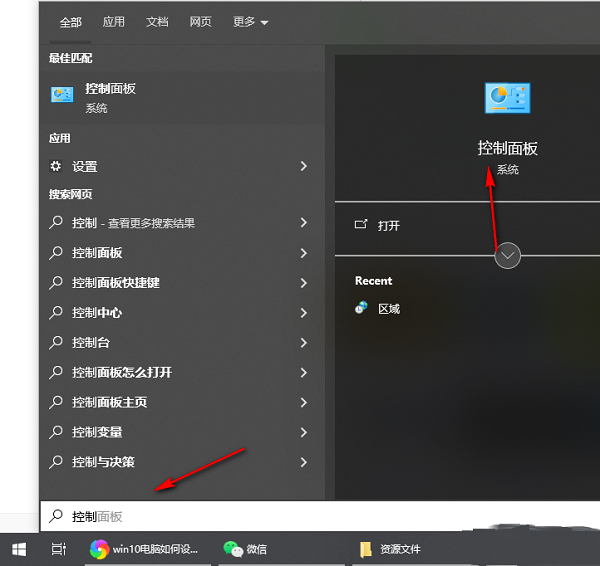Click the search icon beside 控制变量
The height and width of the screenshot is (566, 600).
tap(56, 432)
